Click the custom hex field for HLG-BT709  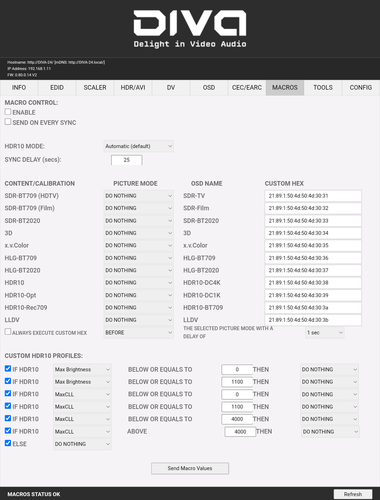pyautogui.click(x=313, y=258)
